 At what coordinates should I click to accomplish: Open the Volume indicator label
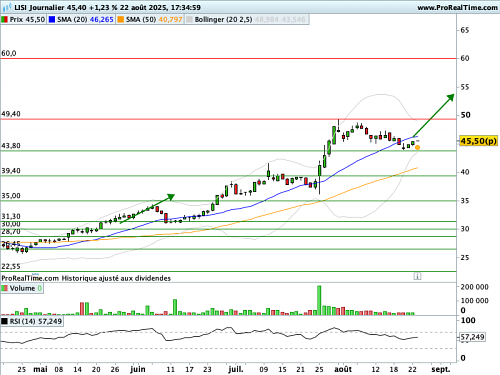click(22, 288)
